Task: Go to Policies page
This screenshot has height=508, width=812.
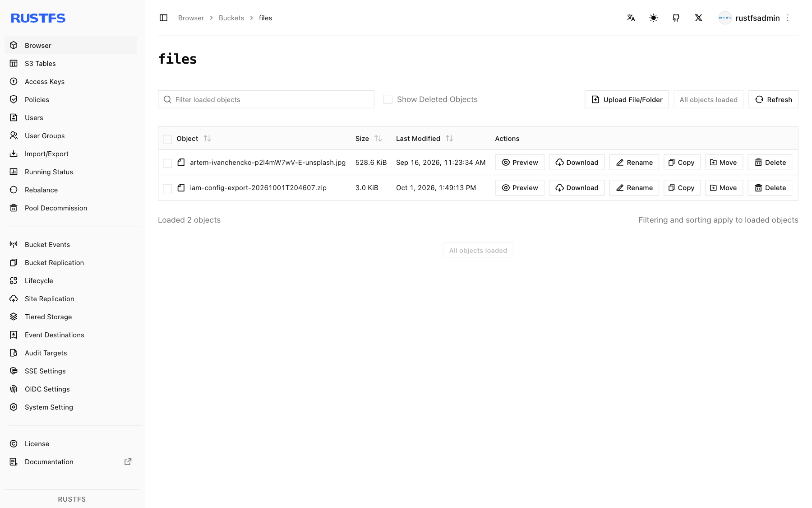Action: coord(71,99)
